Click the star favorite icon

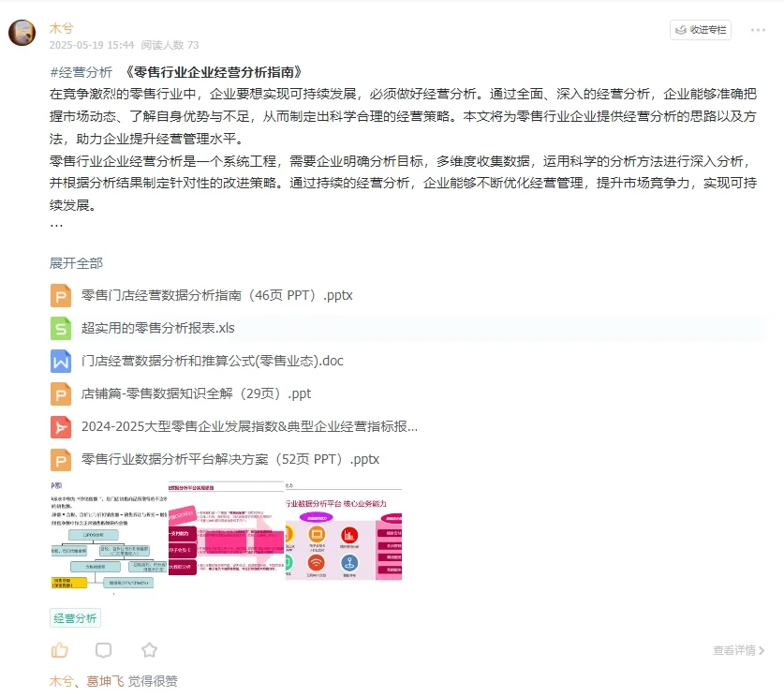pyautogui.click(x=149, y=650)
